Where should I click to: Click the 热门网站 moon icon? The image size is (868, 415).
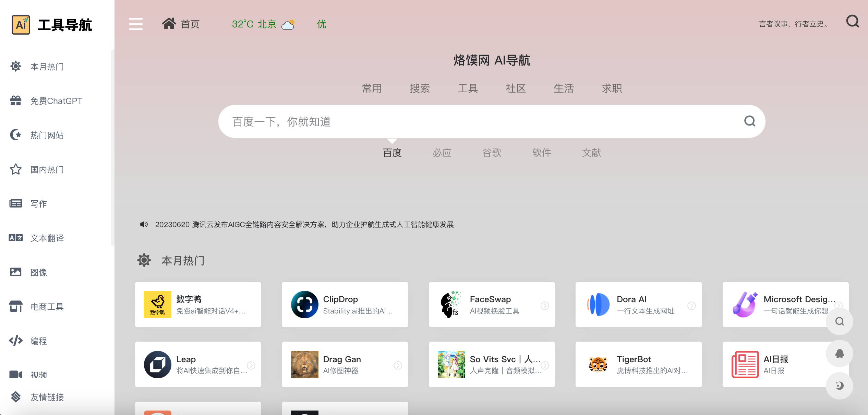tap(15, 135)
